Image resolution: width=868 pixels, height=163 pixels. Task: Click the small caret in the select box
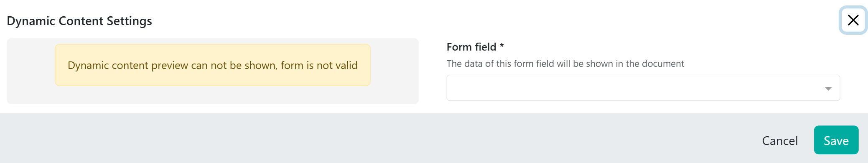point(828,89)
